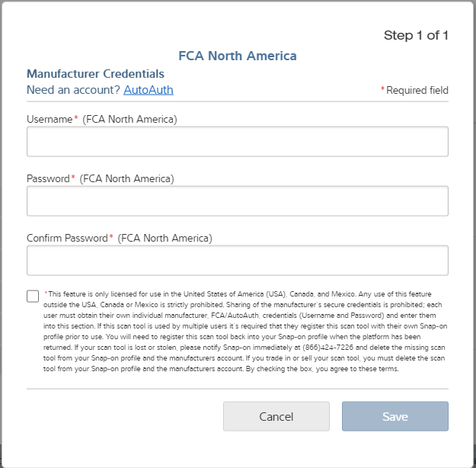Focus the Username input field
The height and width of the screenshot is (468, 476).
pos(237,142)
